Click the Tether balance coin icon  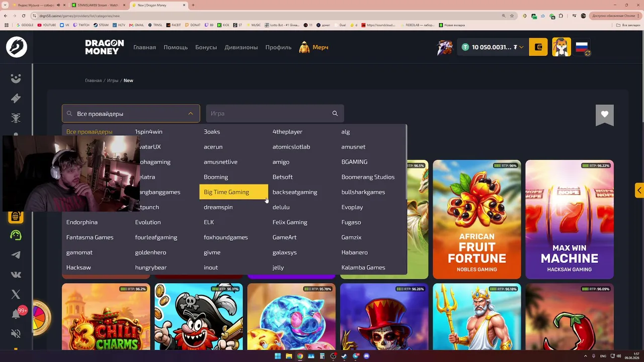pyautogui.click(x=465, y=47)
